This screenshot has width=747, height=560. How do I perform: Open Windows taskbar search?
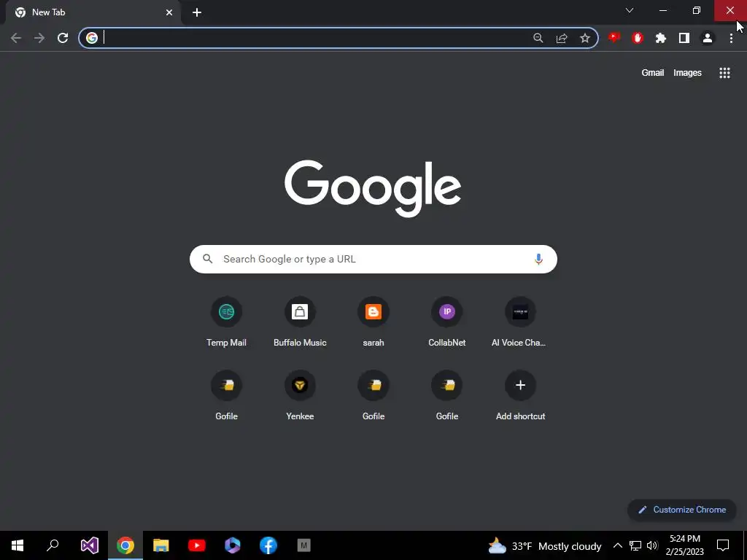coord(53,545)
